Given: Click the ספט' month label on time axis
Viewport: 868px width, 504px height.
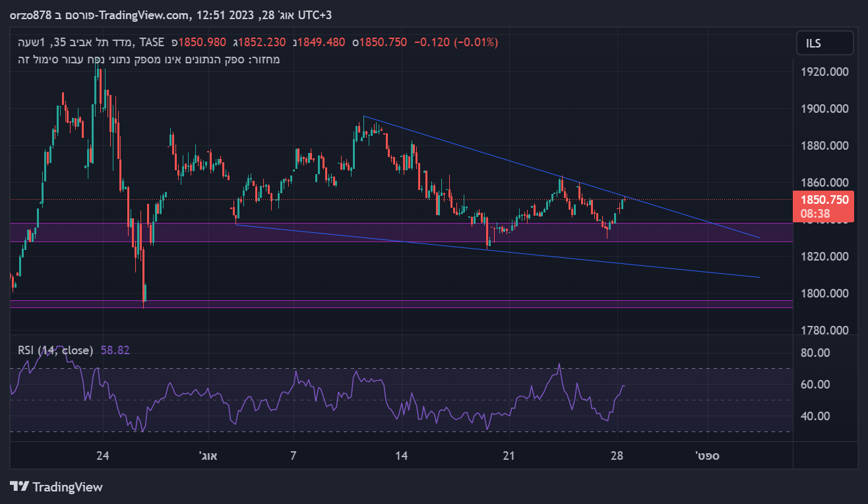Looking at the screenshot, I should 708,456.
